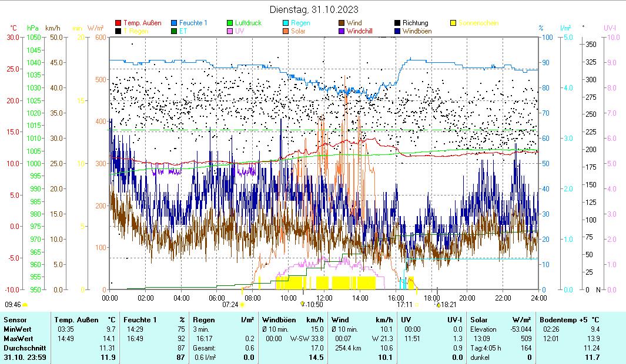The height and width of the screenshot is (364, 626).
Task: Click the sunset icon next to 17:11
Action: pos(417,305)
